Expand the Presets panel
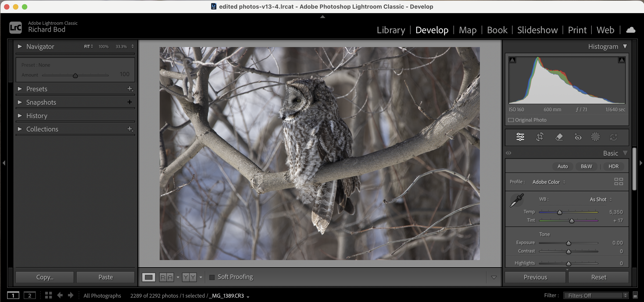 tap(20, 89)
